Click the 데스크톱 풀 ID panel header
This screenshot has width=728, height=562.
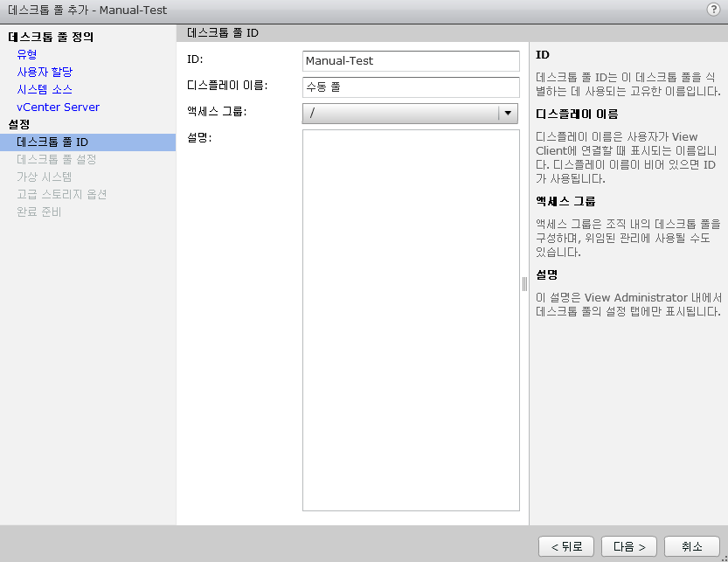pyautogui.click(x=223, y=33)
